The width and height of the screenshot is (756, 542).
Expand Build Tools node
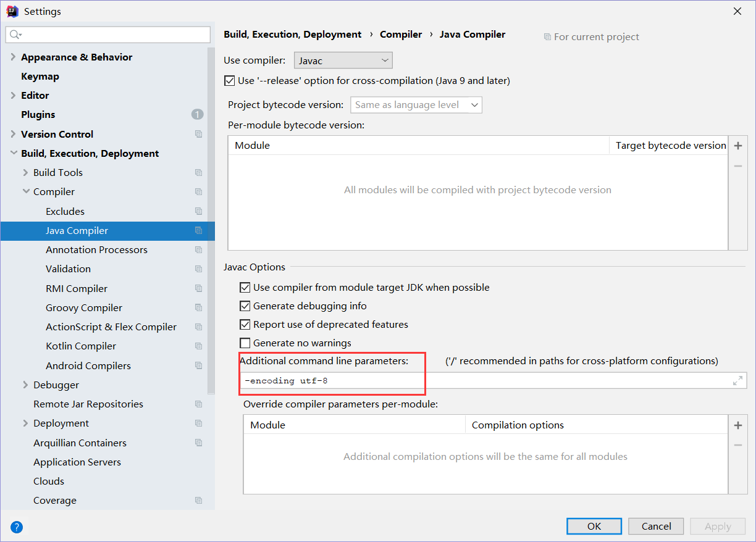pyautogui.click(x=25, y=172)
